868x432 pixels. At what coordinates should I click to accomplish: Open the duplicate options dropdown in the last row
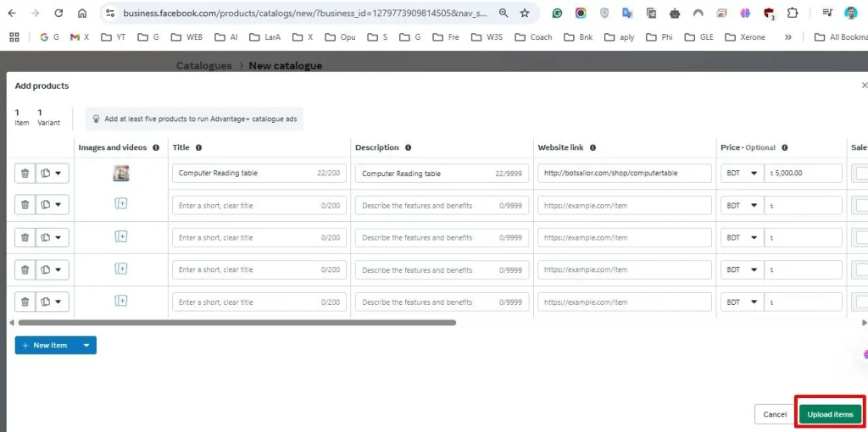pyautogui.click(x=53, y=302)
